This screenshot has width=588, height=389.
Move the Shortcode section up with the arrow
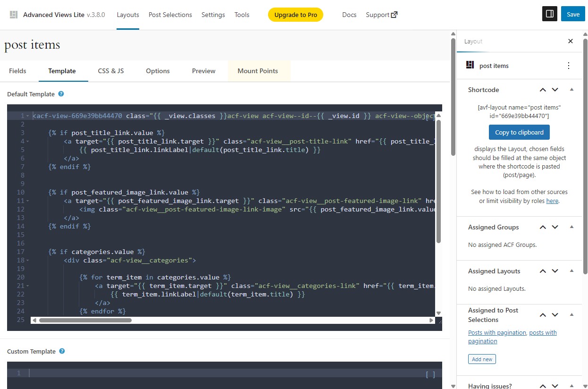[542, 89]
